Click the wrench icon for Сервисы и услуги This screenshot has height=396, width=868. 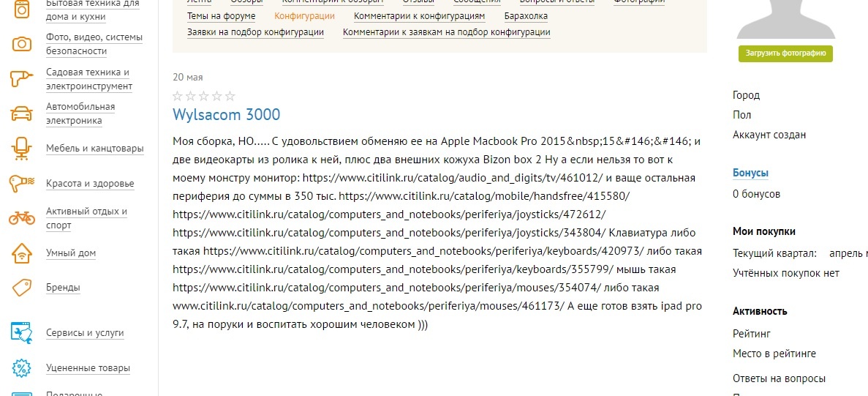point(22,333)
